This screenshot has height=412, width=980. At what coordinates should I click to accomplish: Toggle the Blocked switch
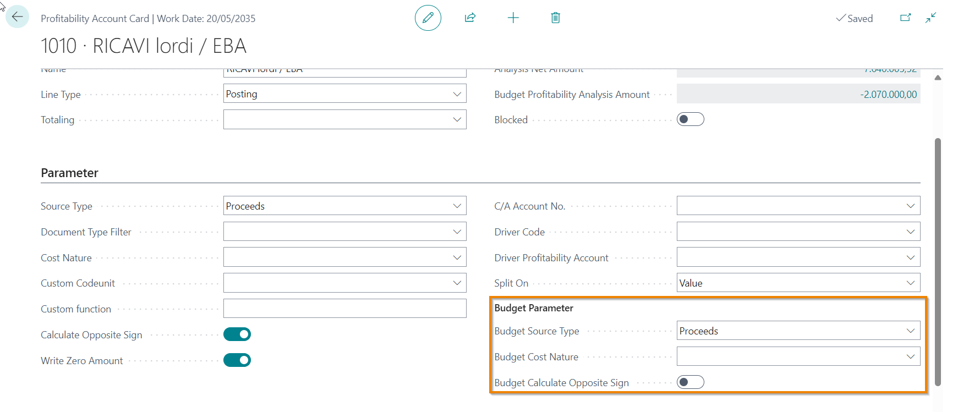coord(691,119)
